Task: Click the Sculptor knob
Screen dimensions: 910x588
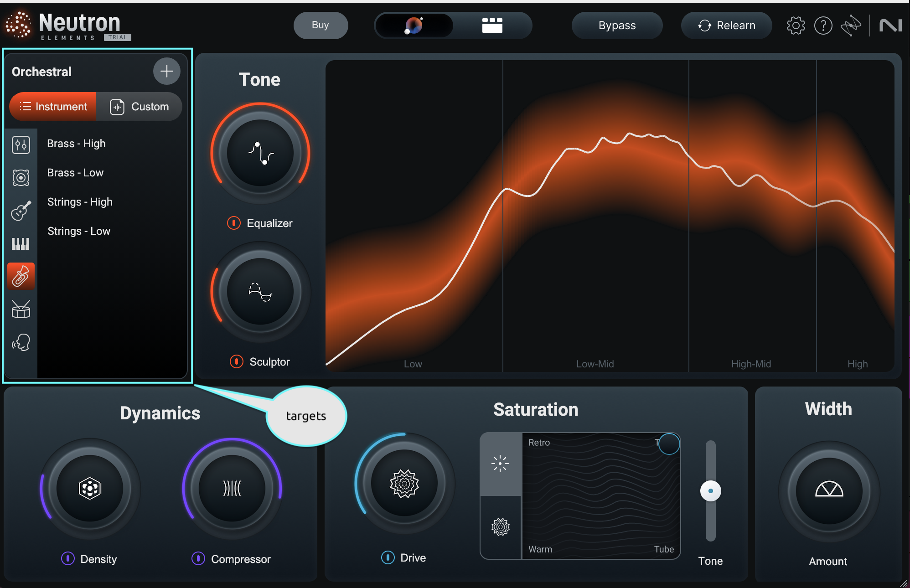Action: coord(260,292)
